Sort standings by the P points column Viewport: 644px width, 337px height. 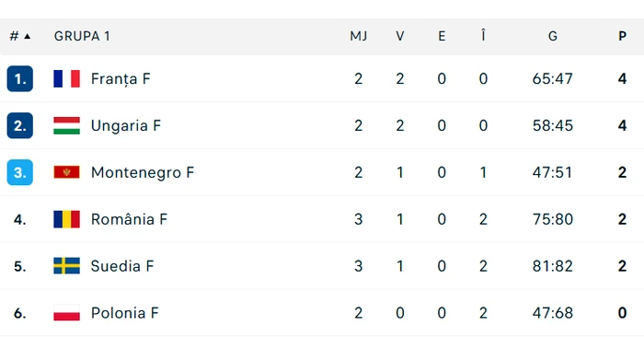tap(622, 36)
